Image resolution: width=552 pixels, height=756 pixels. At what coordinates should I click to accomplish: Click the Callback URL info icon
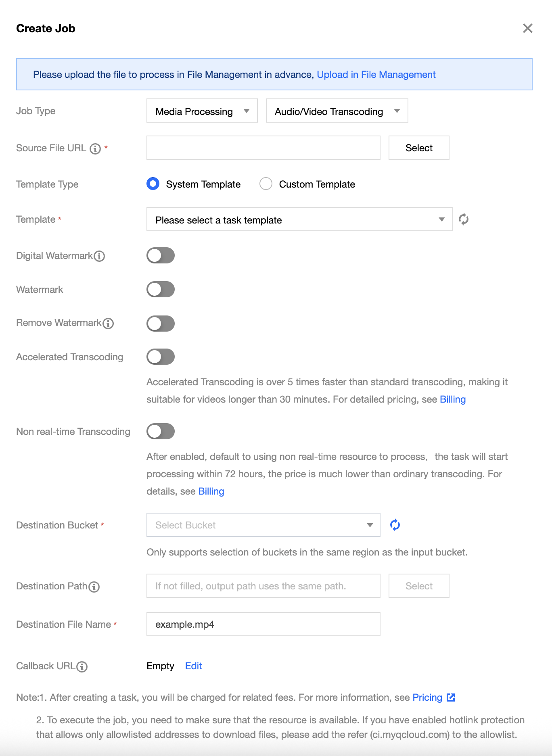tap(82, 666)
